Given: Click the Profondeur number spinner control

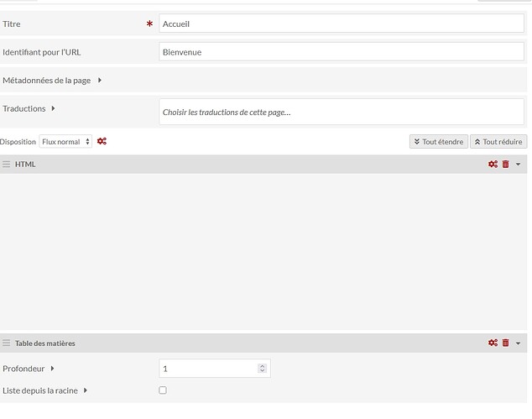Looking at the screenshot, I should click(262, 369).
